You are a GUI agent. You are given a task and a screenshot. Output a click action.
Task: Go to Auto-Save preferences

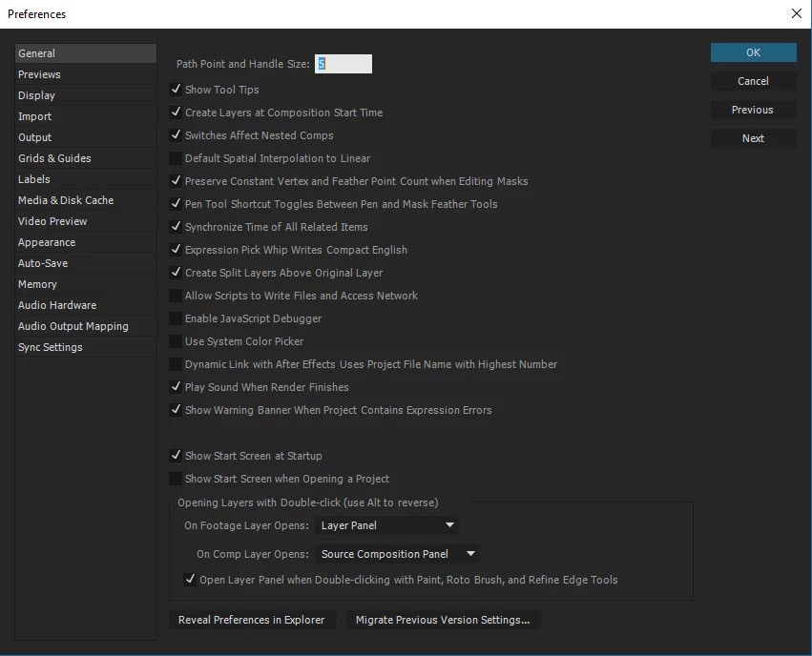tap(86, 263)
